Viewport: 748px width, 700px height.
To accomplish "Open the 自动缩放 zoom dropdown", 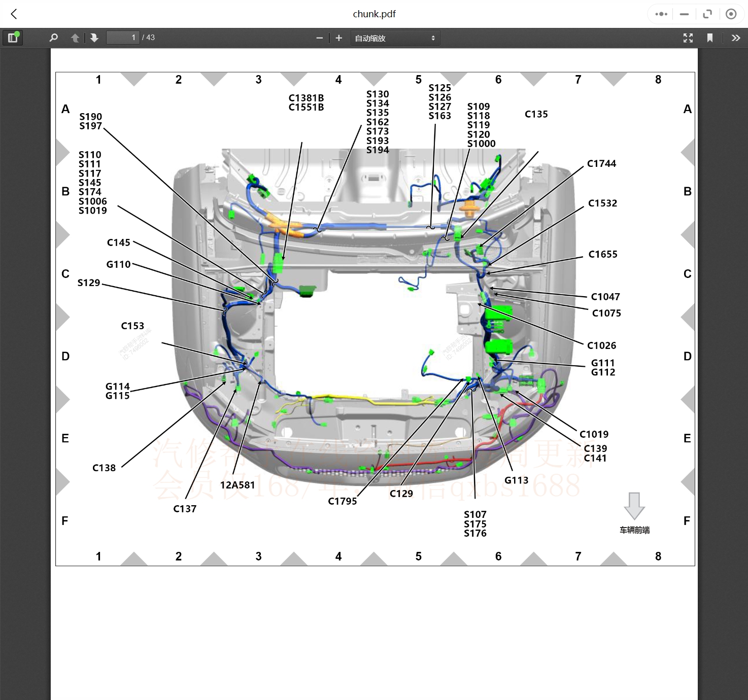I will tap(395, 38).
